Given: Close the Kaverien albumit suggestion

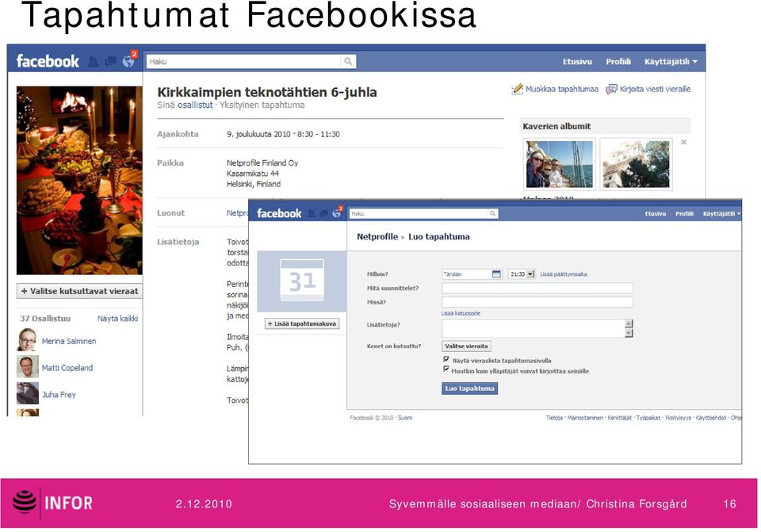Looking at the screenshot, I should 683,142.
